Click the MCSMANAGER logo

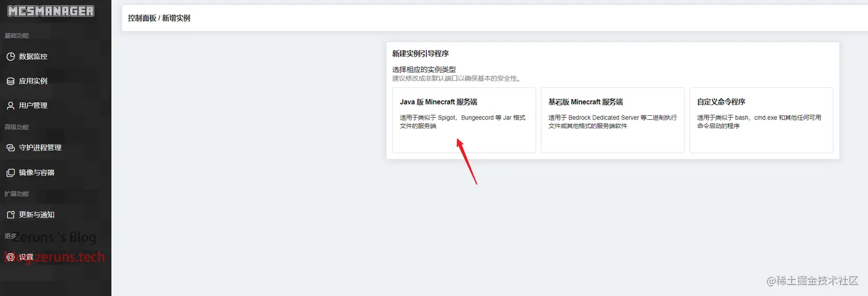point(51,11)
